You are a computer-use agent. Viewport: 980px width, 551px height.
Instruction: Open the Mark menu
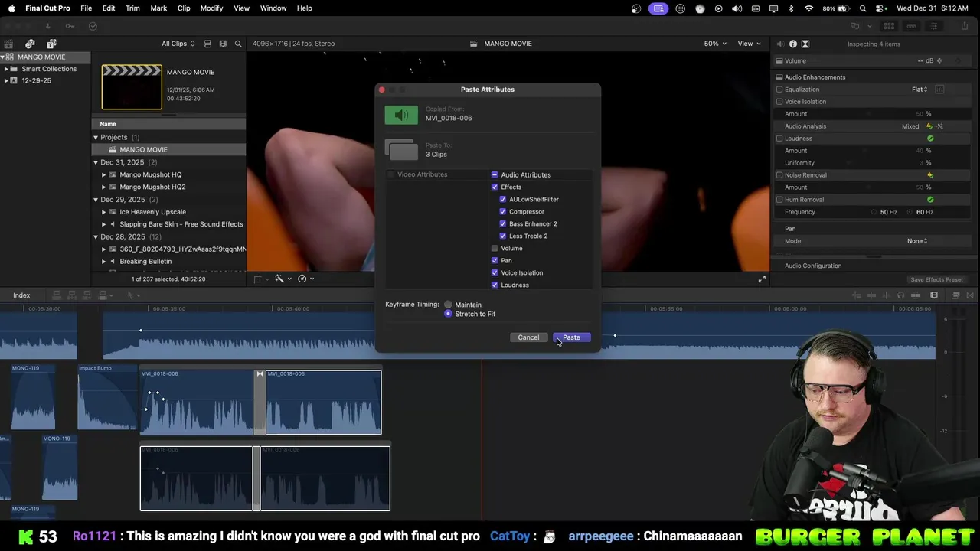click(x=158, y=8)
